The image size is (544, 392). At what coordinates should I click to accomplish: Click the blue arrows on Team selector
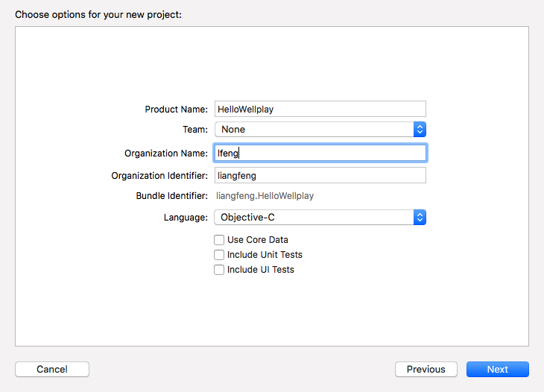tap(420, 130)
